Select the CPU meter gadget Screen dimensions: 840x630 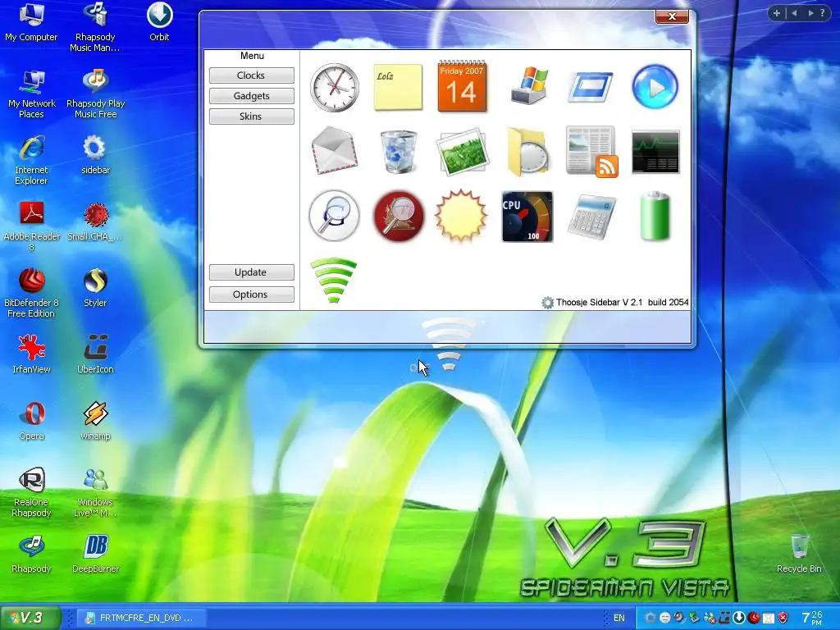pos(527,217)
